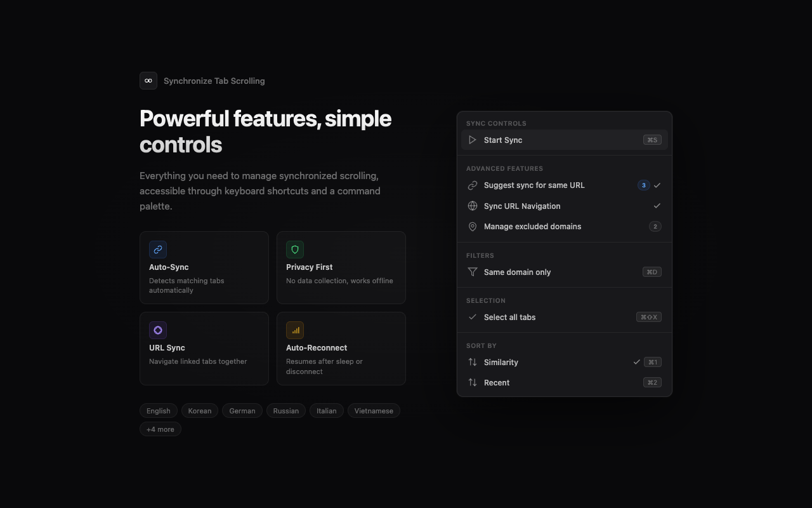Click the Powerful features, simple controls heading

pyautogui.click(x=266, y=131)
